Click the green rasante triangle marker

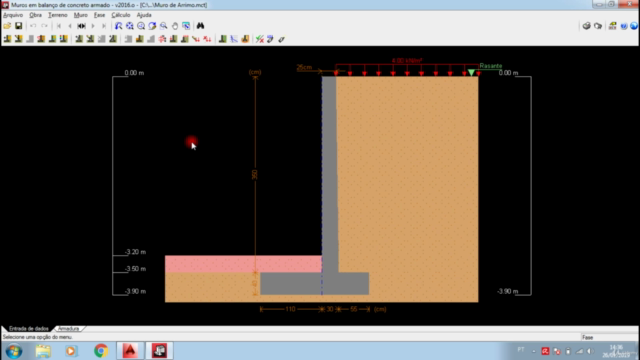(x=471, y=73)
